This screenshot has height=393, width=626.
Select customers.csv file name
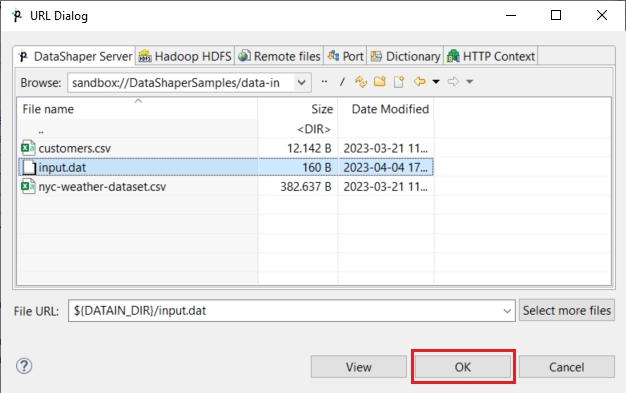pos(75,148)
